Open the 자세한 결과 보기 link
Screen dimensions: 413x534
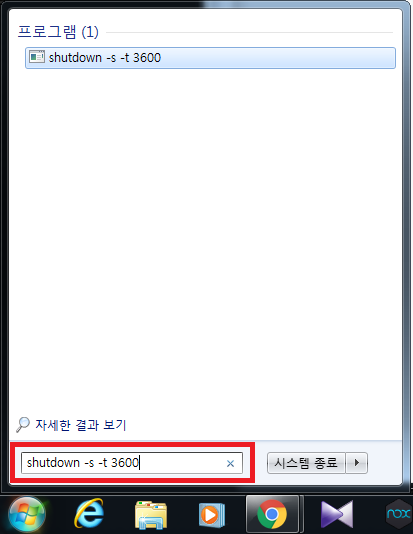81,425
